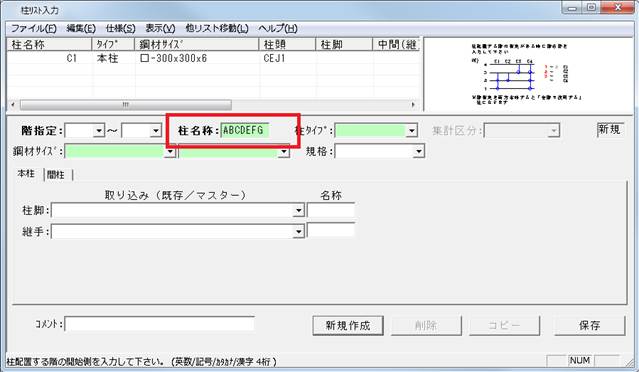Expand the second 鋼材サイズ dropdown
Screen dimensions: 639x372
[x=284, y=152]
